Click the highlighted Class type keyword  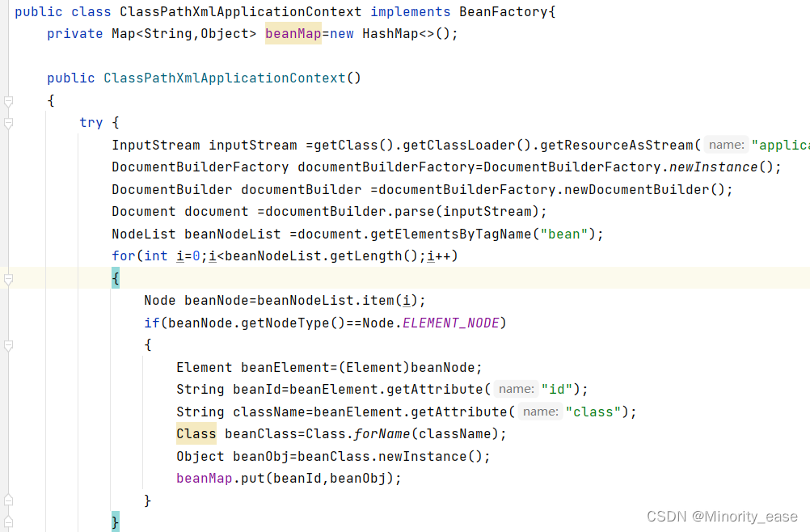pyautogui.click(x=196, y=434)
